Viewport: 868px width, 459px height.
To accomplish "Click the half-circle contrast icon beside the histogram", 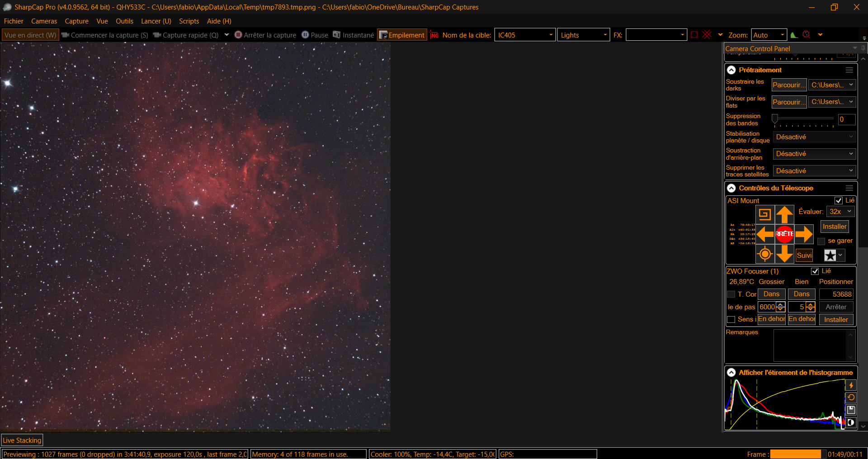I will (851, 422).
